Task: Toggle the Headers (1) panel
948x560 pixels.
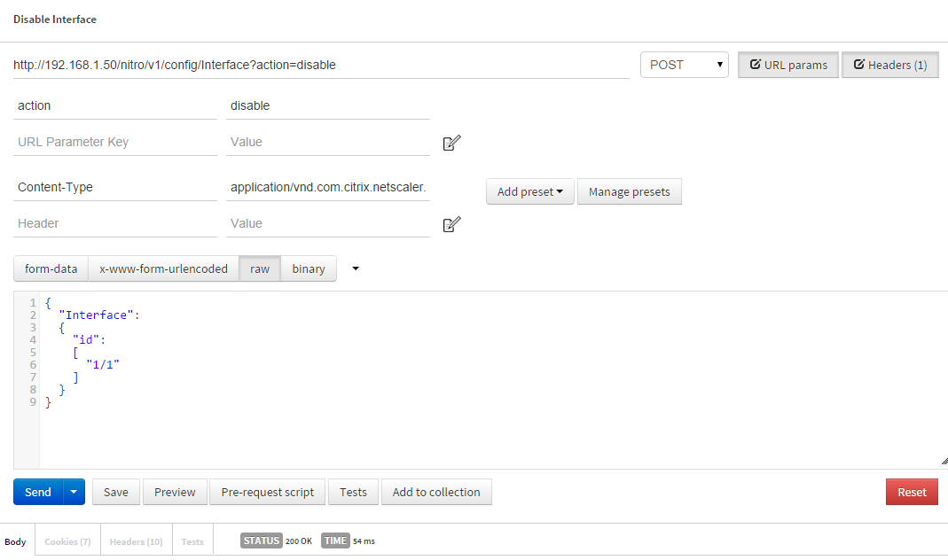Action: tap(889, 65)
